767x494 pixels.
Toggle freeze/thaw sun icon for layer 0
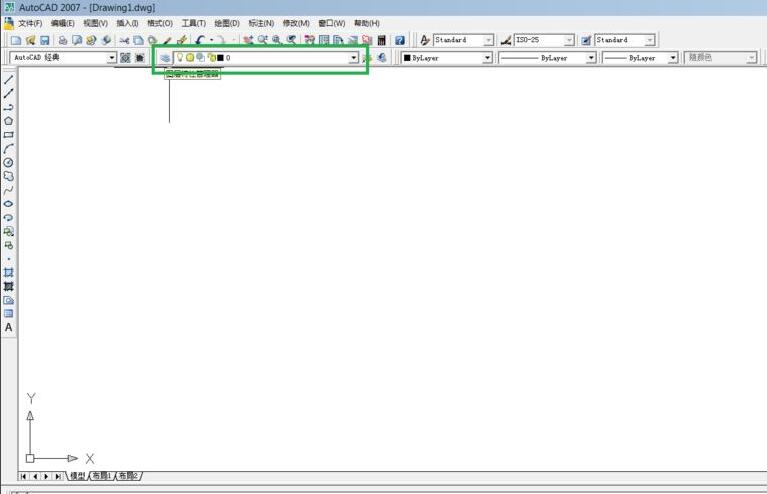click(x=190, y=58)
